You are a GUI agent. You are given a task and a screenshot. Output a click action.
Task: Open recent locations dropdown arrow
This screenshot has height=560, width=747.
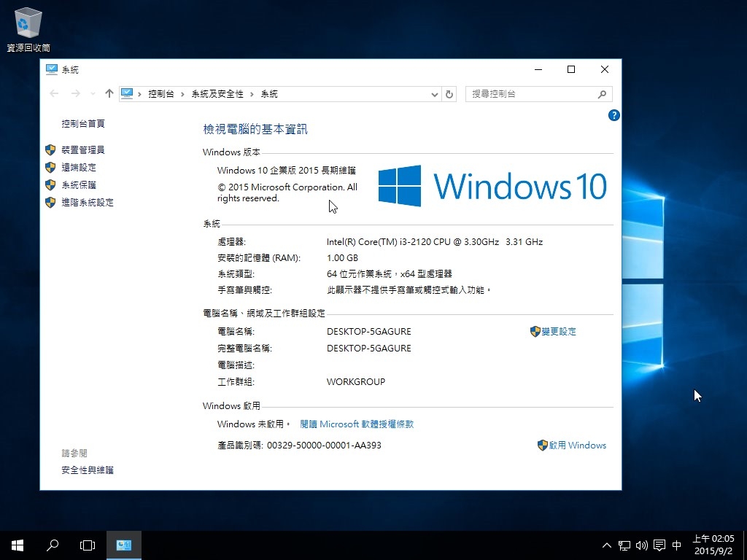coord(93,94)
